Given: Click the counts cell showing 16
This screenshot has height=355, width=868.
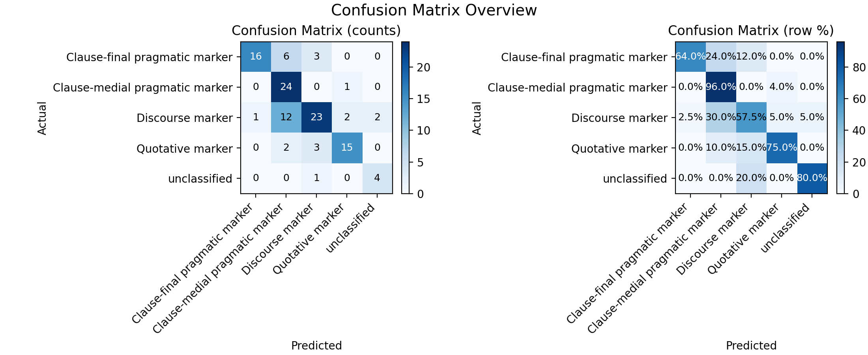Looking at the screenshot, I should pos(256,56).
